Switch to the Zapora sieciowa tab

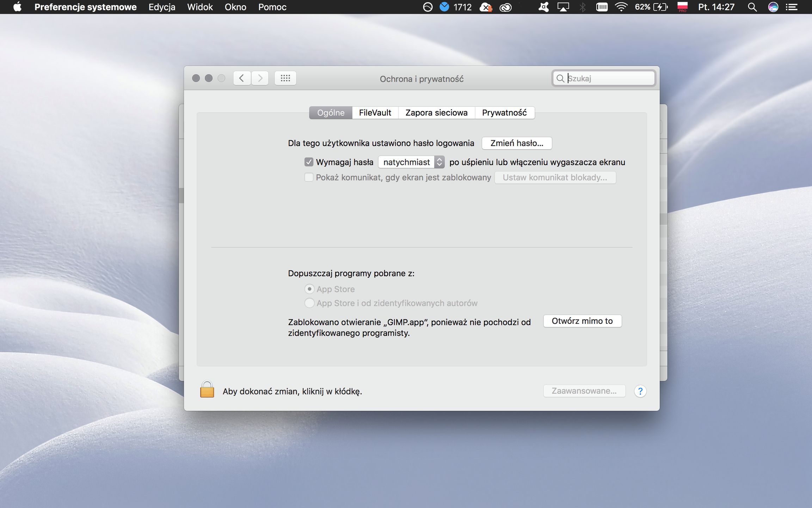[436, 113]
